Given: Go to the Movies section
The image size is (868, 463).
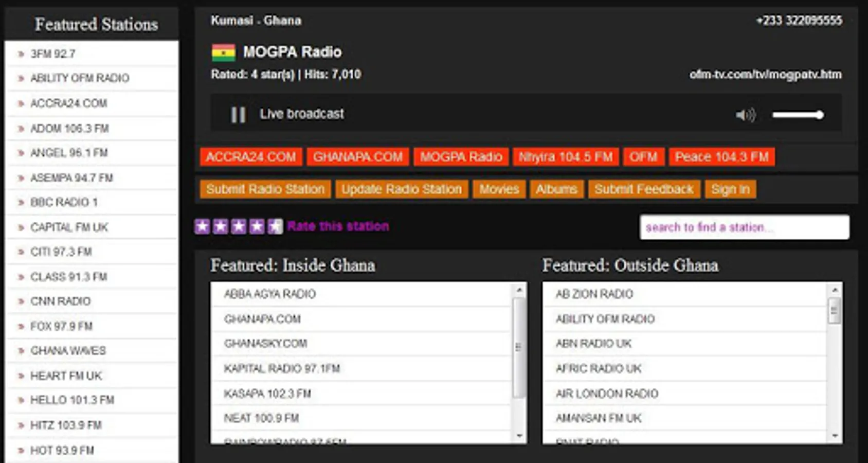Looking at the screenshot, I should [x=499, y=189].
